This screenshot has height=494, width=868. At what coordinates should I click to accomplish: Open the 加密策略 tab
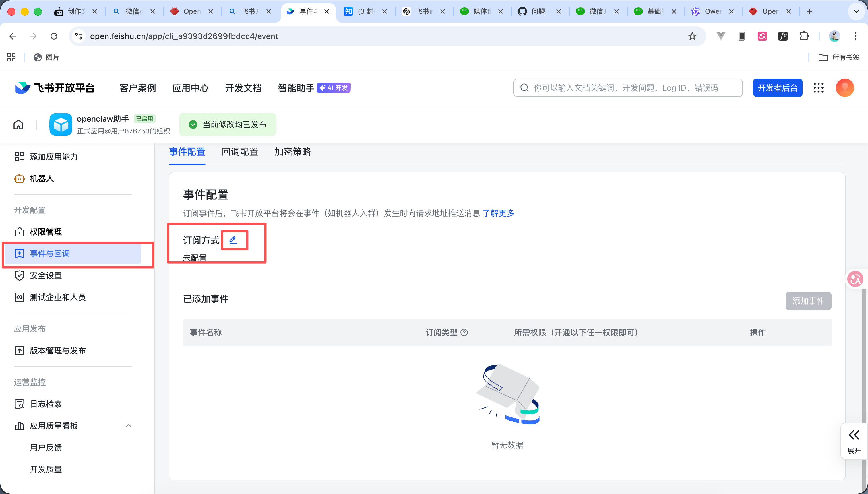tap(292, 152)
